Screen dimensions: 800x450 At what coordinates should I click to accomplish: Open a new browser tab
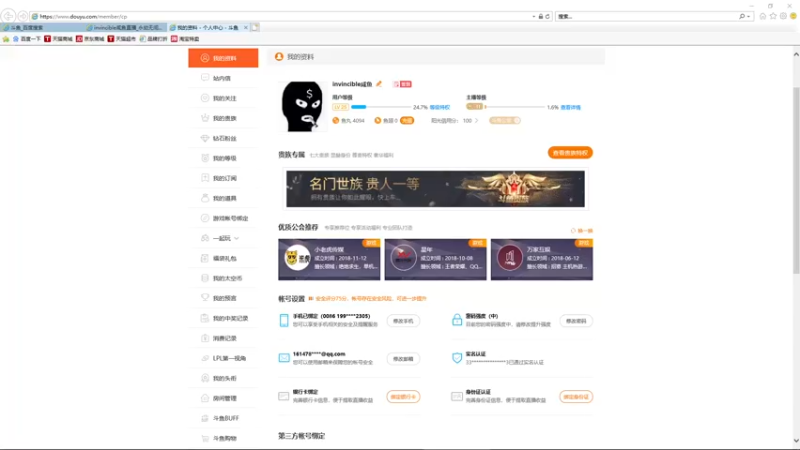coord(255,28)
